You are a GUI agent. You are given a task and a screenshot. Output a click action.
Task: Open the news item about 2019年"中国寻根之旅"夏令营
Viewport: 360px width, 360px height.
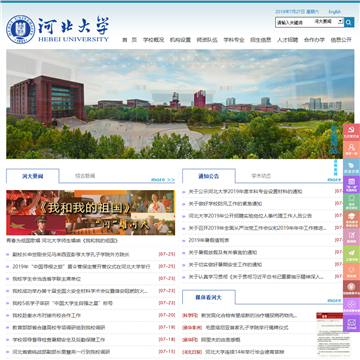tap(81, 267)
